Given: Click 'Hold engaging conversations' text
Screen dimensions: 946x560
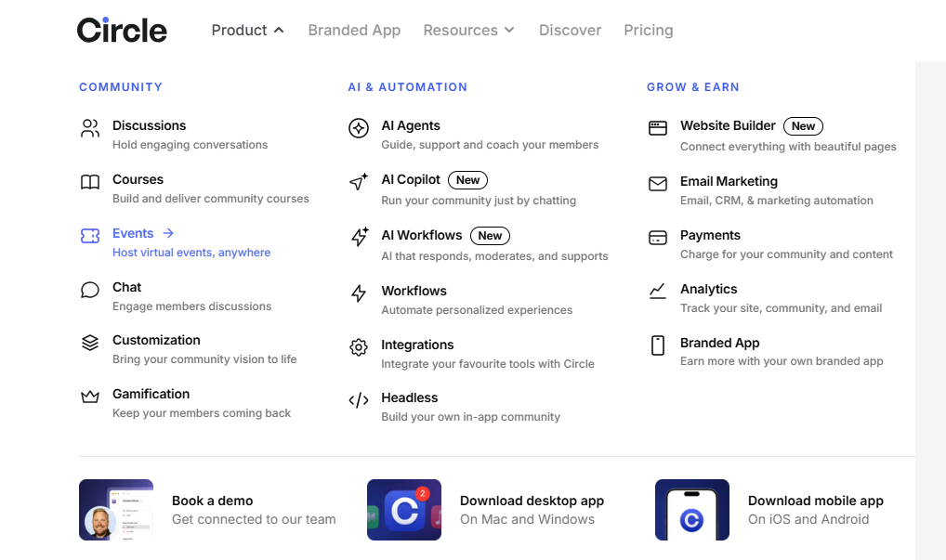Looking at the screenshot, I should click(191, 145).
